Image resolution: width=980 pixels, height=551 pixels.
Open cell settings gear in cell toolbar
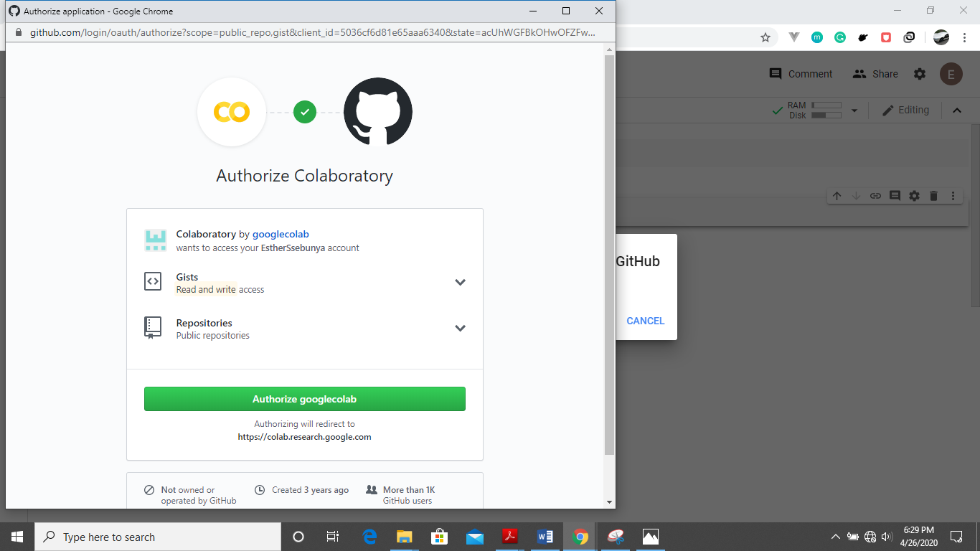914,195
